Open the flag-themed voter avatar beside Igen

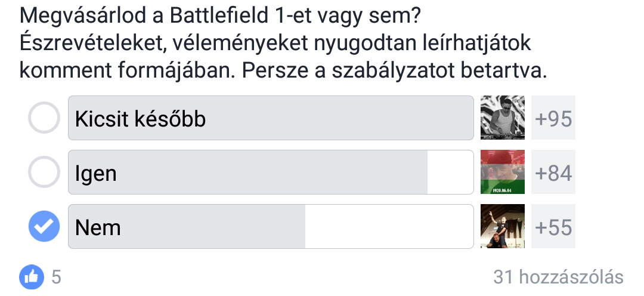click(x=502, y=172)
